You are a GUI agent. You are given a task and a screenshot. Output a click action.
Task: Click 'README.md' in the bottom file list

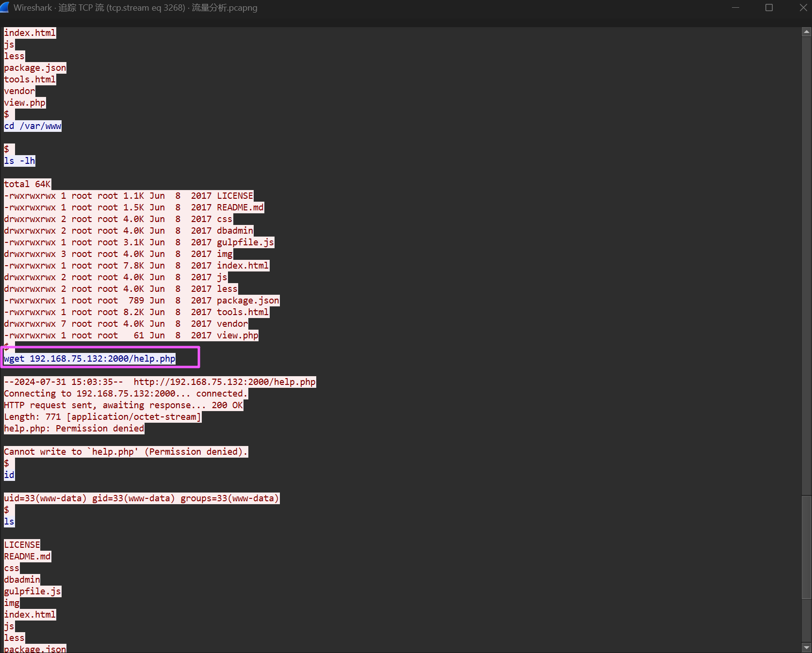click(x=28, y=557)
